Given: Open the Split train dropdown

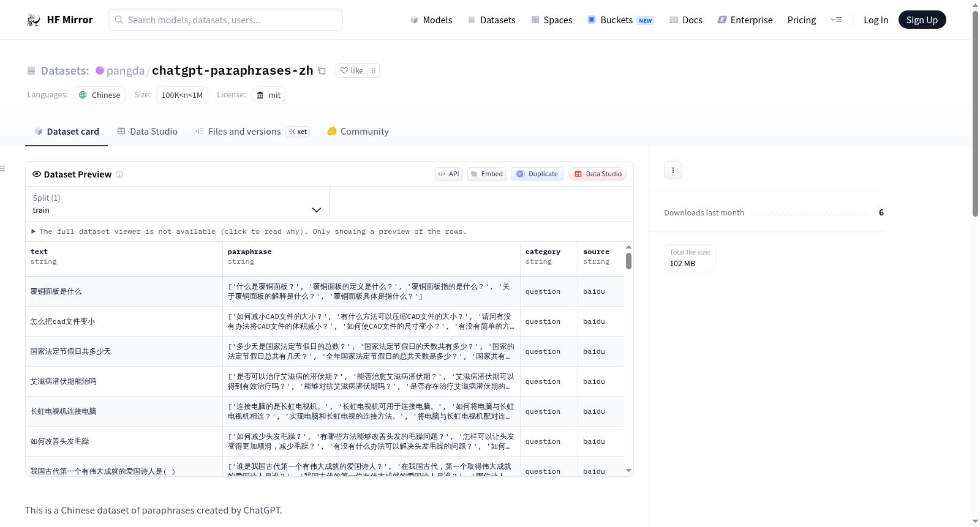Looking at the screenshot, I should click(x=177, y=204).
